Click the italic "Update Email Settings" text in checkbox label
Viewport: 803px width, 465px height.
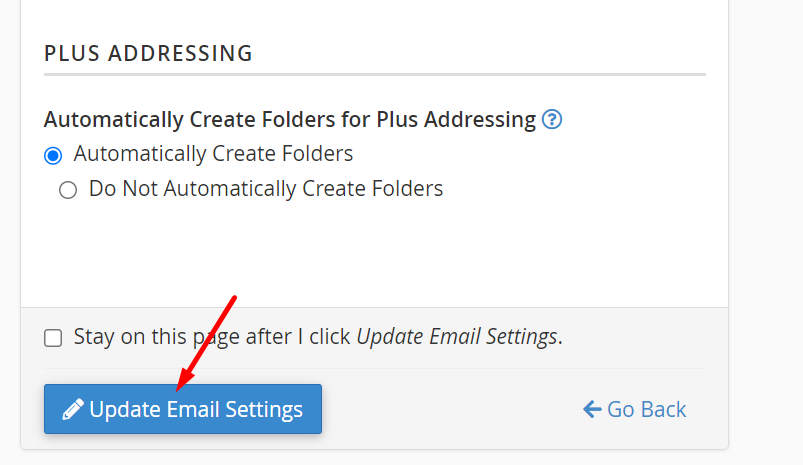(456, 337)
